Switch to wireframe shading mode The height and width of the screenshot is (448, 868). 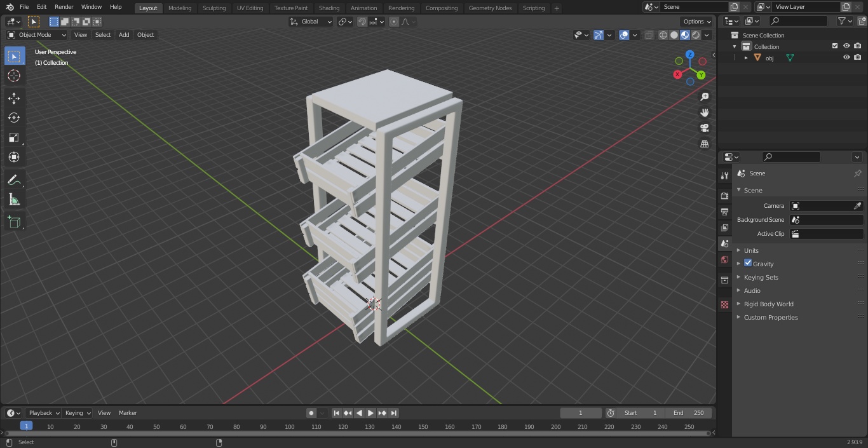(x=663, y=35)
